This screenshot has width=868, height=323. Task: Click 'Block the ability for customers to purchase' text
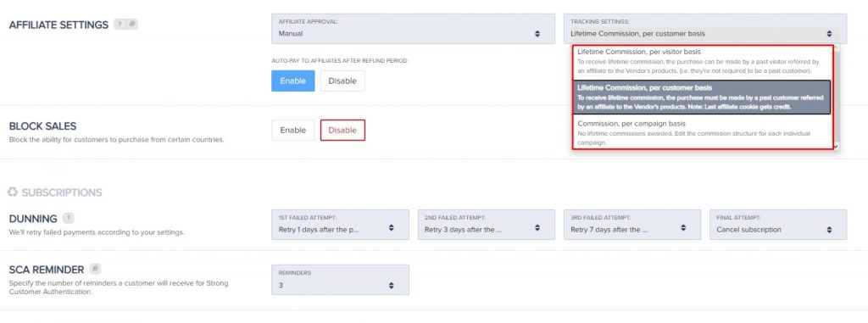coord(116,140)
